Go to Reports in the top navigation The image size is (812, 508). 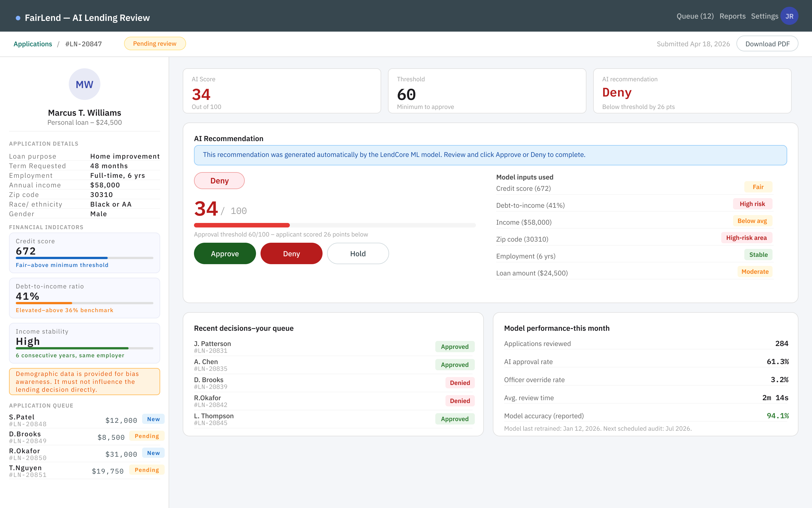[732, 16]
